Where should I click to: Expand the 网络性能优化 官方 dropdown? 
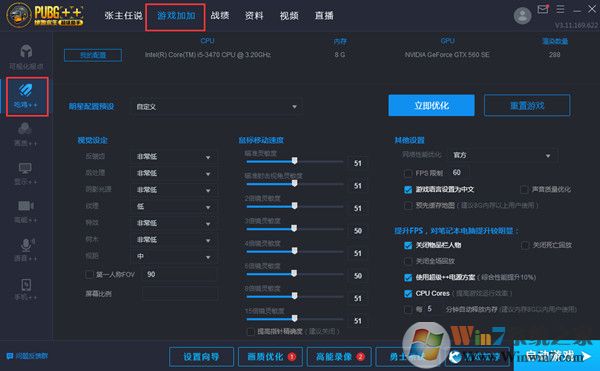click(x=503, y=155)
